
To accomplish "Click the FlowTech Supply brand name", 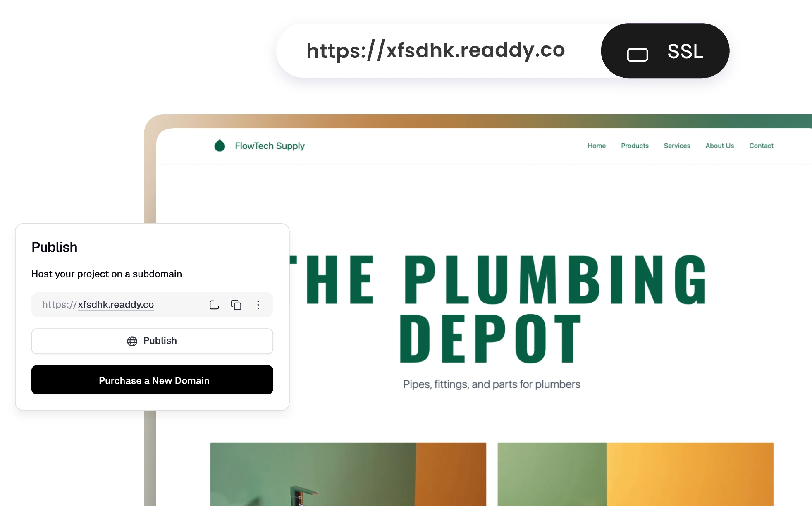I will coord(270,146).
